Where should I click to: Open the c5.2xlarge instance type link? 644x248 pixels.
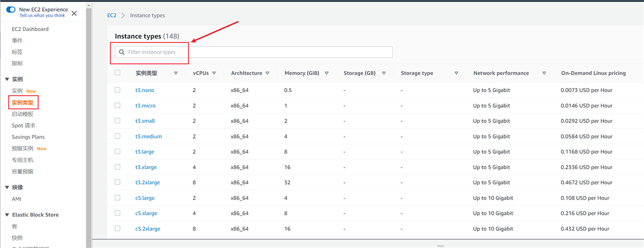(x=148, y=229)
